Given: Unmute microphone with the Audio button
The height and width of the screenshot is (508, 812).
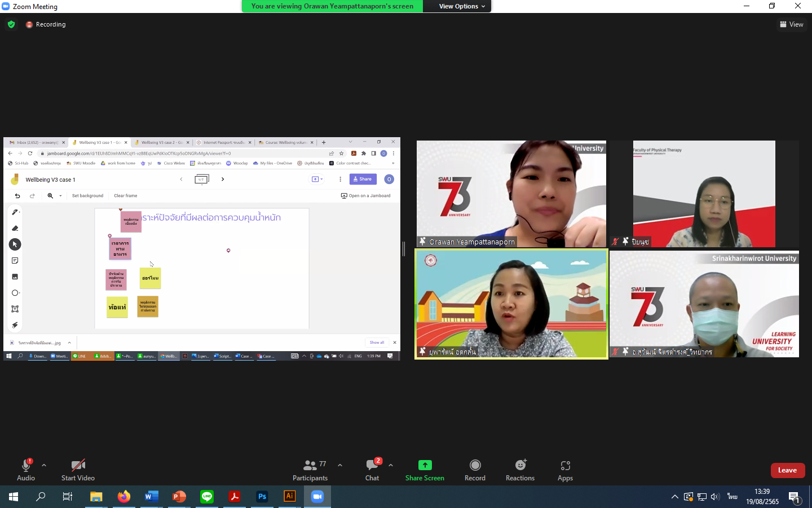Looking at the screenshot, I should click(x=26, y=470).
